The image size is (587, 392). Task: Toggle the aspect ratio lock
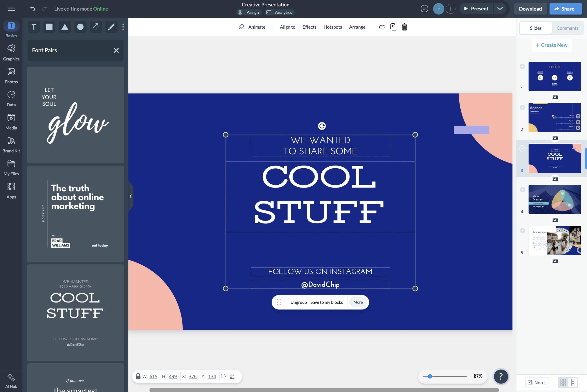(x=138, y=376)
